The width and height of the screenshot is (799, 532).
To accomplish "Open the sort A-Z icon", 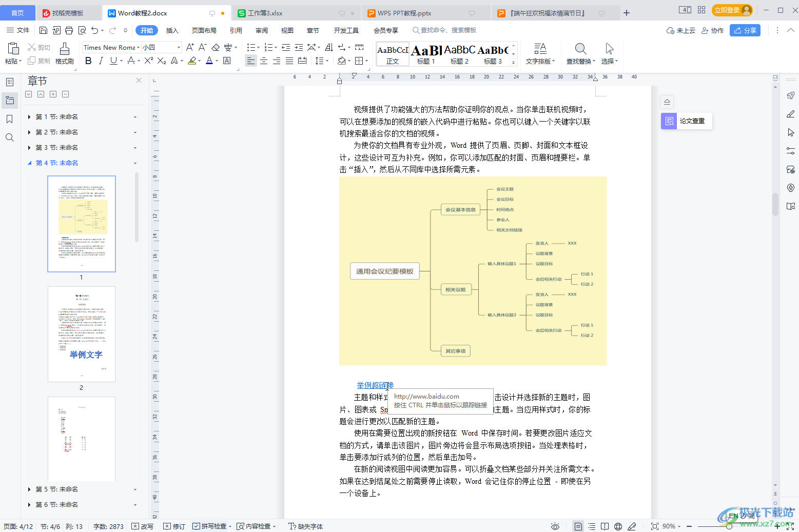I will pos(329,47).
